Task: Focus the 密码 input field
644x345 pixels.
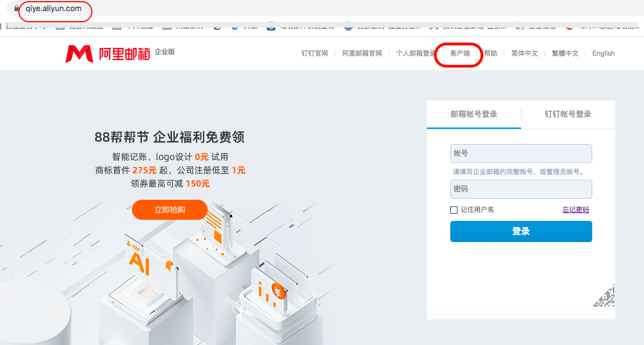Action: pyautogui.click(x=521, y=189)
